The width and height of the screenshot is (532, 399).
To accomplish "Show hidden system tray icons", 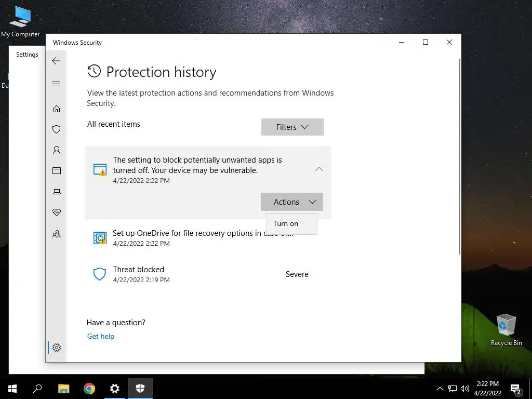I will point(440,389).
